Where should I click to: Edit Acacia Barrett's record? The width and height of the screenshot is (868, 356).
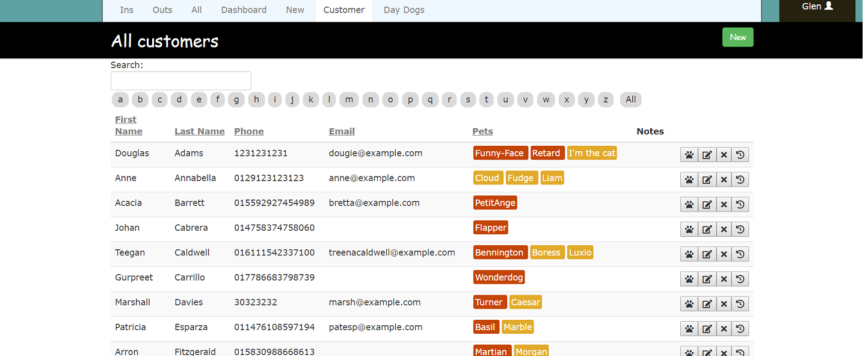pyautogui.click(x=707, y=204)
